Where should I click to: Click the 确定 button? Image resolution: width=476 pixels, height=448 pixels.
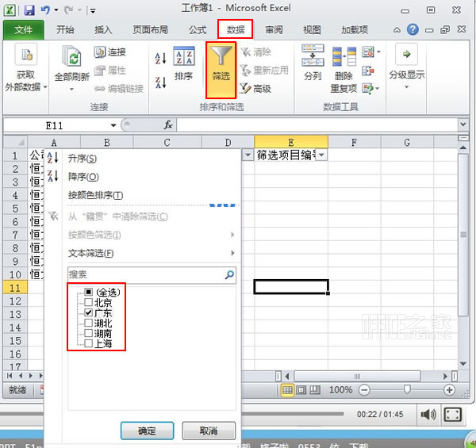point(147,431)
